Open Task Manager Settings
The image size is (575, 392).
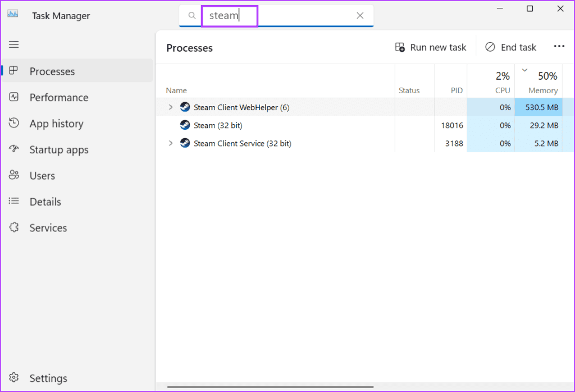pyautogui.click(x=77, y=378)
